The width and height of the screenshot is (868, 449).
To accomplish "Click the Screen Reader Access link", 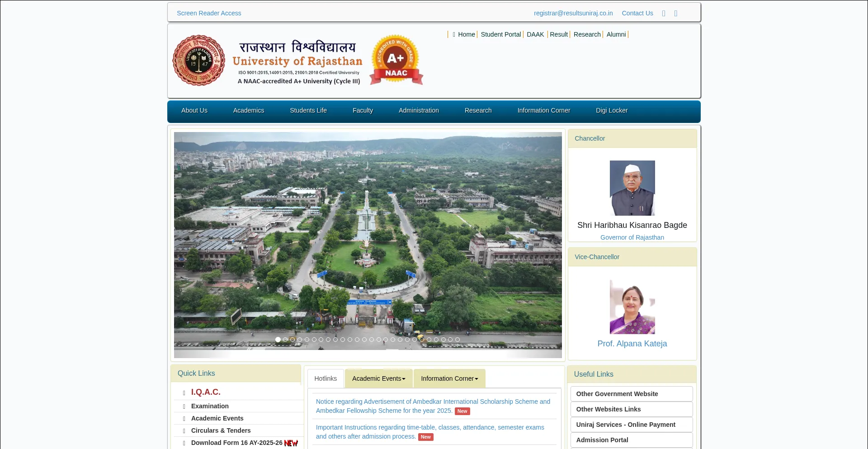I will pyautogui.click(x=209, y=13).
